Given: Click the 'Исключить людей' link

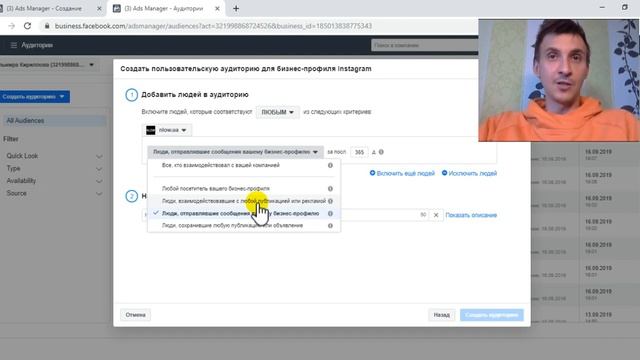Looking at the screenshot, I should (x=473, y=173).
